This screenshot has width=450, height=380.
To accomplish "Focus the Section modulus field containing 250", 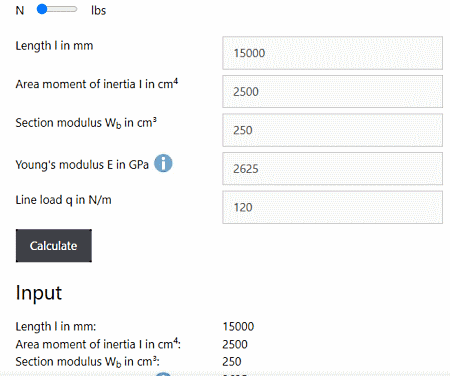I will point(332,130).
